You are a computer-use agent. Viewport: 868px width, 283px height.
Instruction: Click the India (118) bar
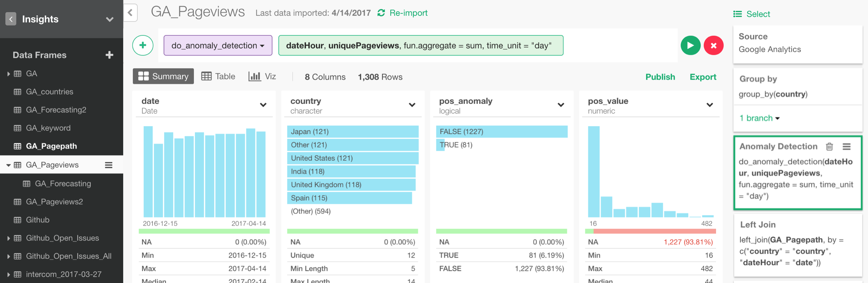click(x=351, y=171)
